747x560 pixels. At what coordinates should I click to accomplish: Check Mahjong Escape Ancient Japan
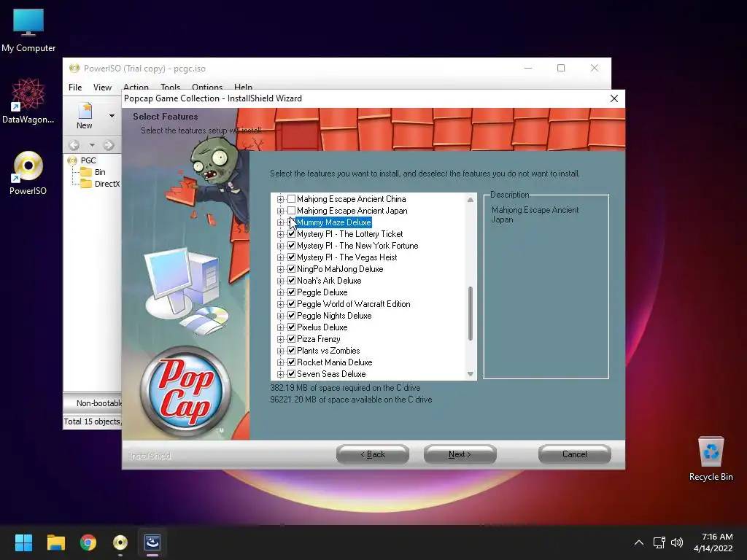(291, 211)
